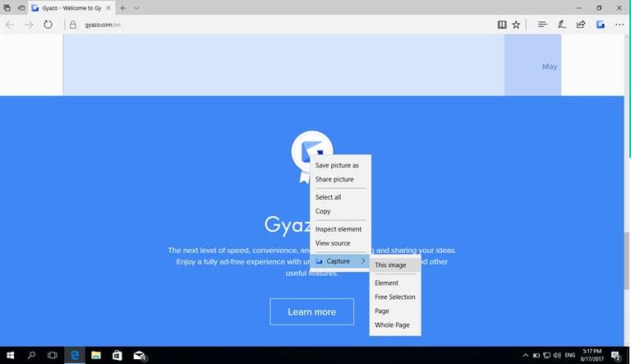Set these tabs aside icon
Screen dimensions: 631x364
pos(21,7)
